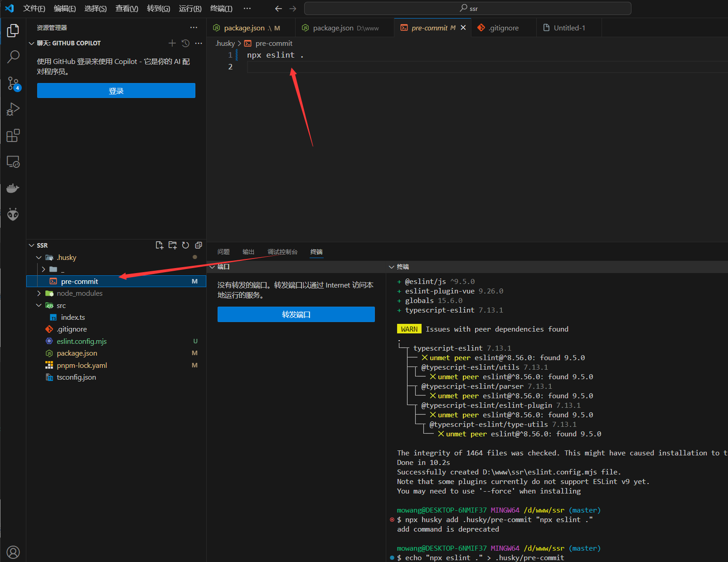Image resolution: width=728 pixels, height=562 pixels.
Task: Open the PlatformIO alien icon
Action: (x=13, y=214)
